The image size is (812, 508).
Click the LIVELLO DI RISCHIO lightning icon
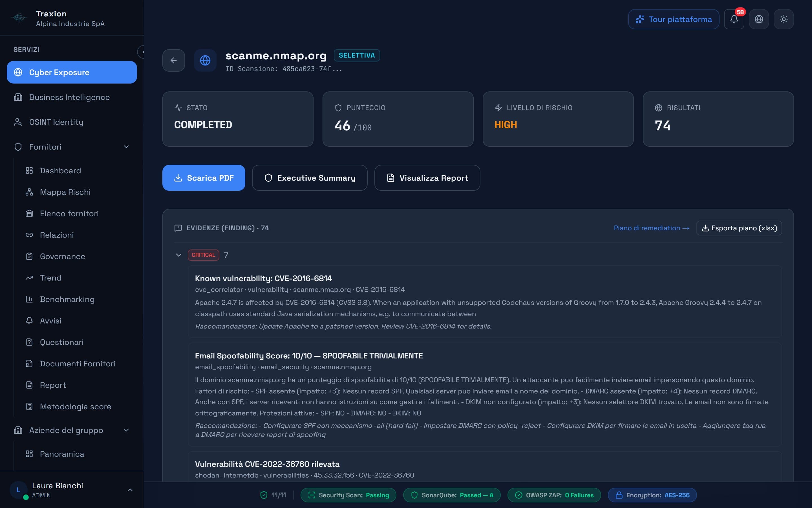point(498,108)
